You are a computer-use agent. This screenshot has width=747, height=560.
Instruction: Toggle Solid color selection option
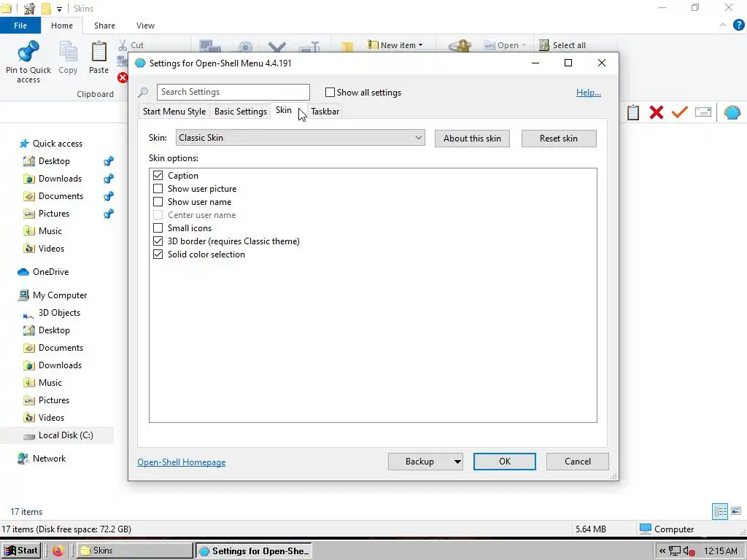pyautogui.click(x=158, y=254)
